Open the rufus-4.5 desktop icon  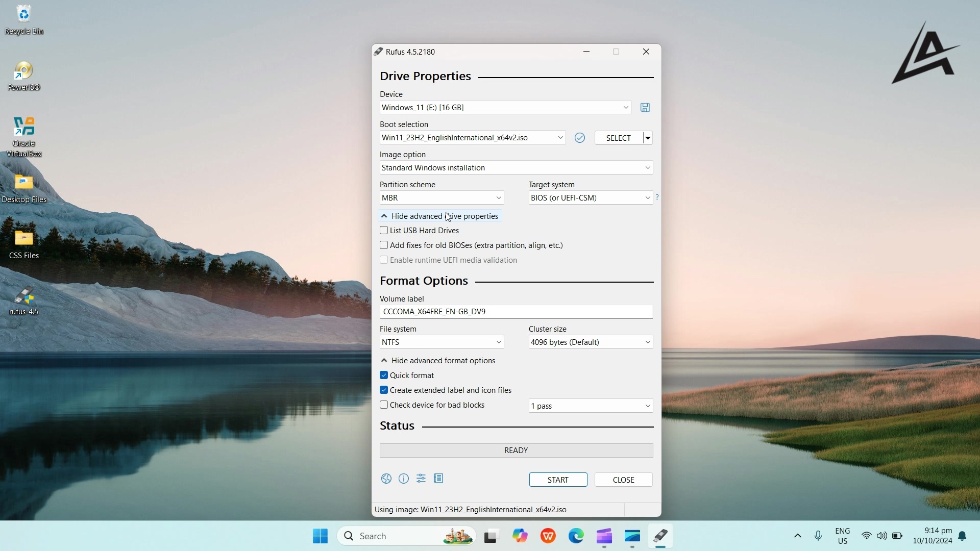pyautogui.click(x=24, y=301)
